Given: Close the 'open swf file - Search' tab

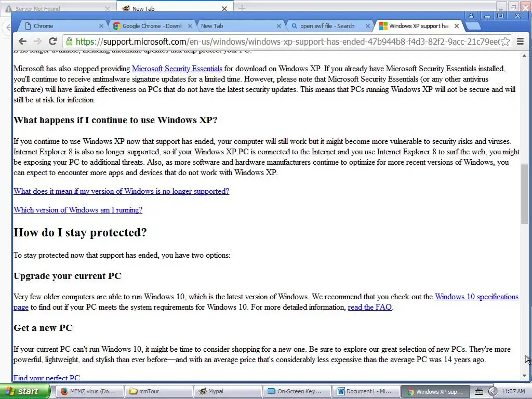Looking at the screenshot, I should pos(368,26).
